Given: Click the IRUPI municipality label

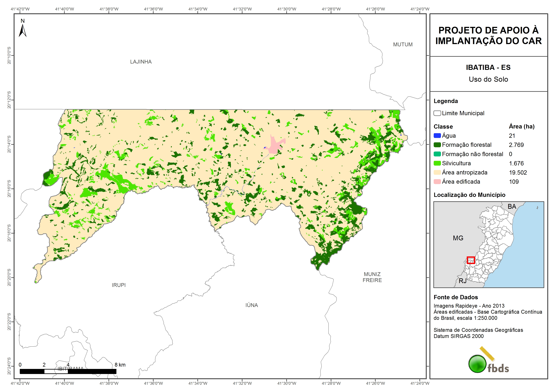Looking at the screenshot, I should tap(119, 285).
